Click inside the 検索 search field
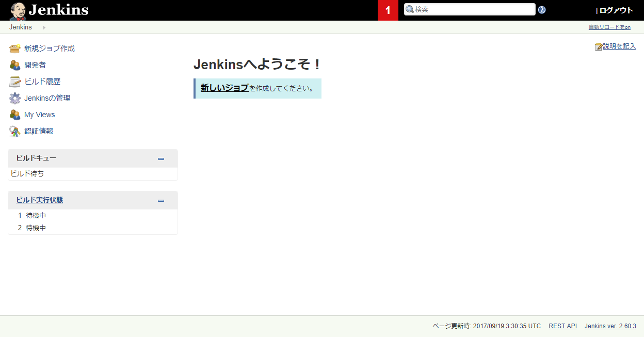This screenshot has height=337, width=644. pos(470,9)
